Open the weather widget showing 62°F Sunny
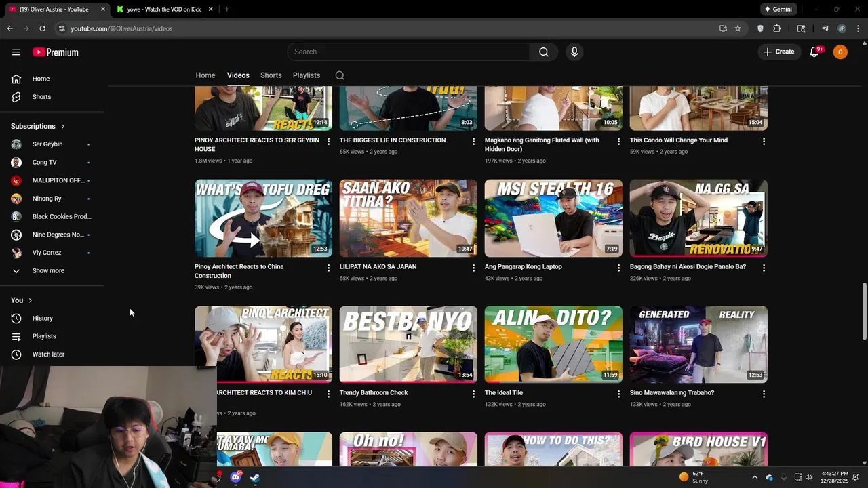 pos(694,477)
